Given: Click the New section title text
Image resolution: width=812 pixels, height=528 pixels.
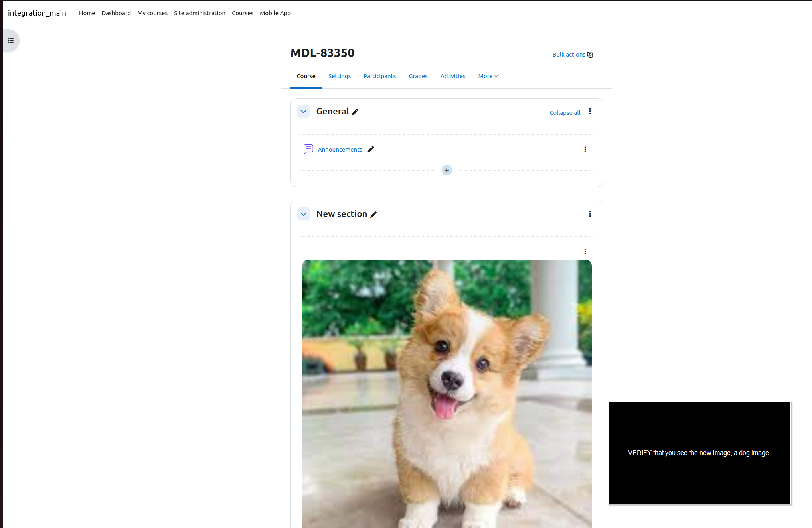Looking at the screenshot, I should [x=342, y=214].
